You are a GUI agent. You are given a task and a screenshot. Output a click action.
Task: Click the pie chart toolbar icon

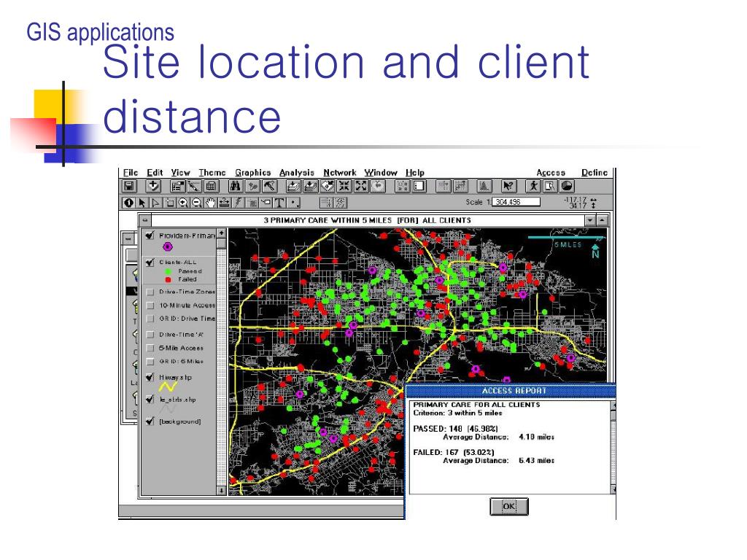click(x=567, y=186)
